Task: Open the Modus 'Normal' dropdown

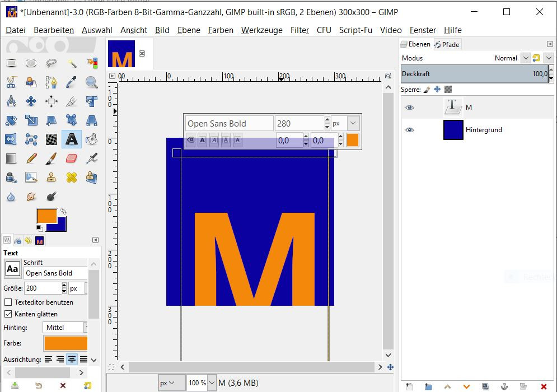Action: 525,58
